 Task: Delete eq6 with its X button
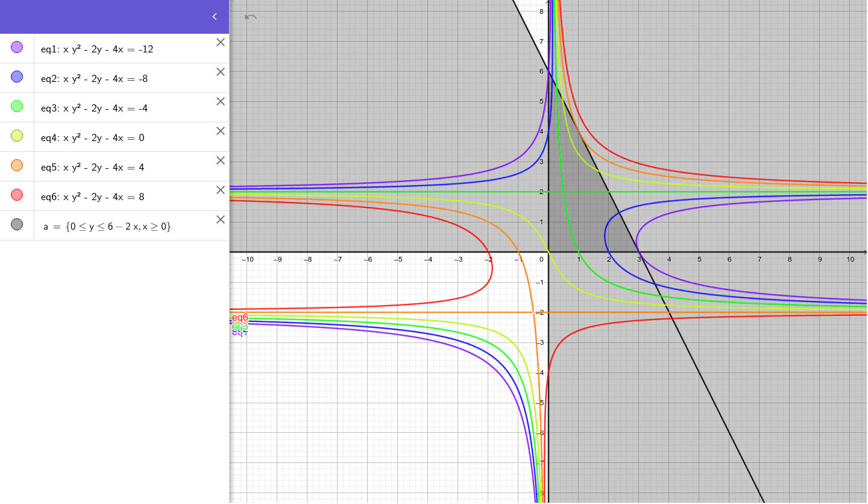pyautogui.click(x=221, y=190)
